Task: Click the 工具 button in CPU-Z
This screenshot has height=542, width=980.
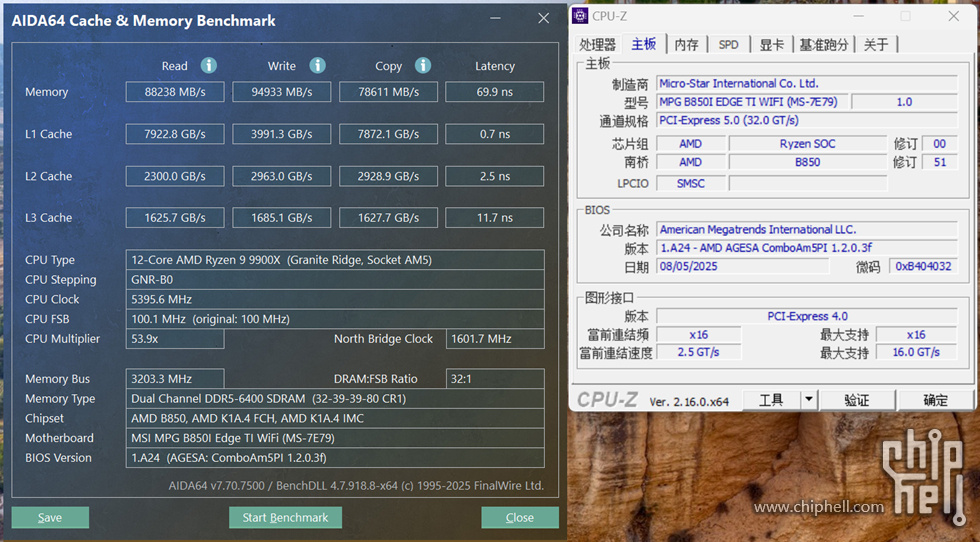Action: 771,399
